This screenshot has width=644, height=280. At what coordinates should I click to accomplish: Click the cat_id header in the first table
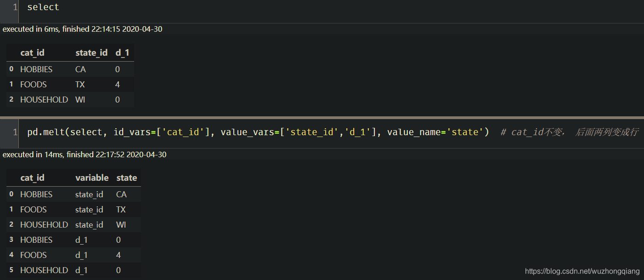(32, 52)
